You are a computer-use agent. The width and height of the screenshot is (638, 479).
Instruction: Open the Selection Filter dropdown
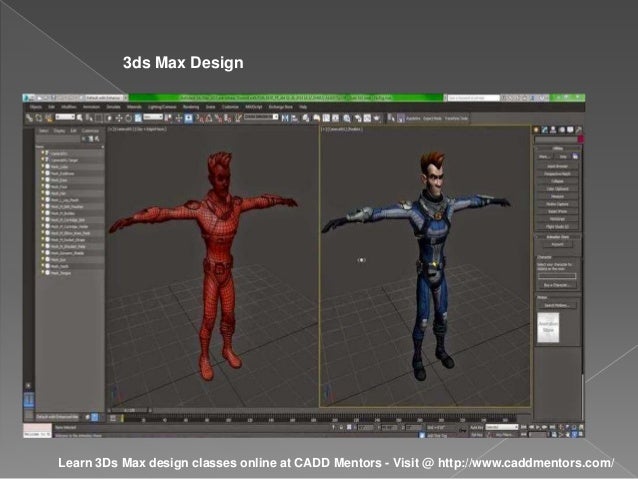pos(65,117)
